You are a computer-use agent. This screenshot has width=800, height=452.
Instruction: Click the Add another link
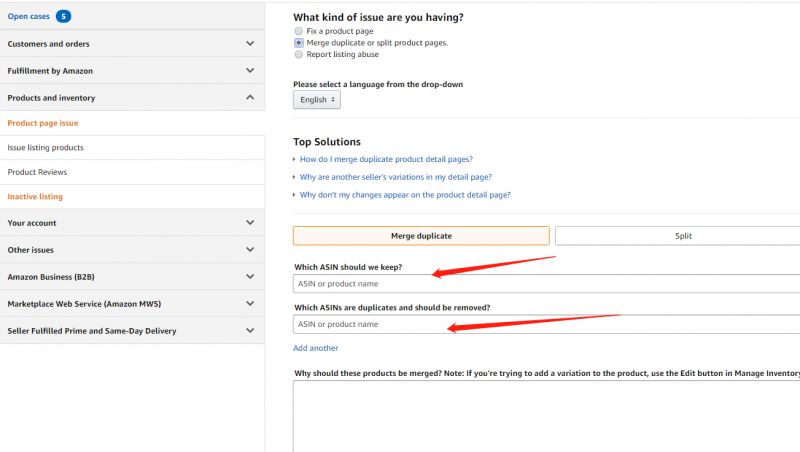pos(315,348)
